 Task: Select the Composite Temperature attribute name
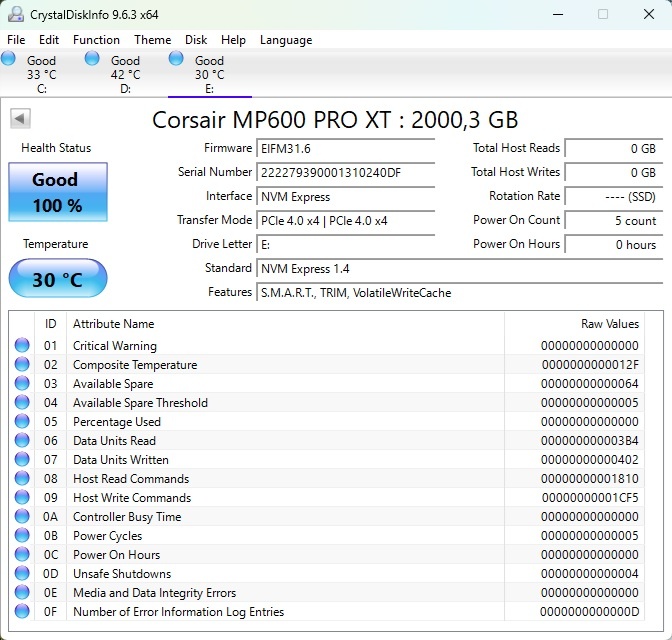tap(135, 365)
